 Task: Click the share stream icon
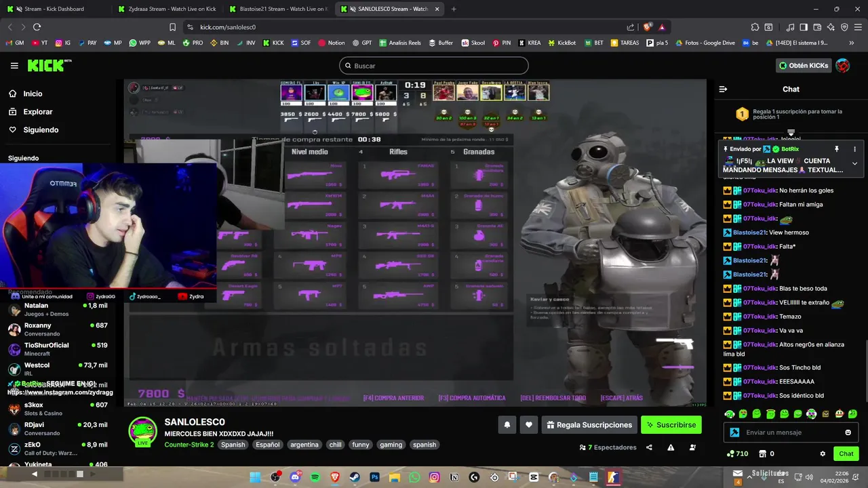point(649,447)
